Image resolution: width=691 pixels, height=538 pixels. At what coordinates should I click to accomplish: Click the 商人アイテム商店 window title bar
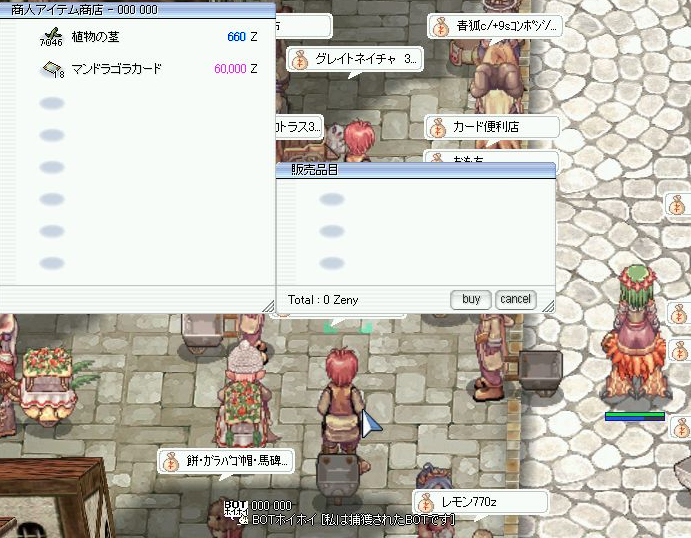(x=137, y=10)
